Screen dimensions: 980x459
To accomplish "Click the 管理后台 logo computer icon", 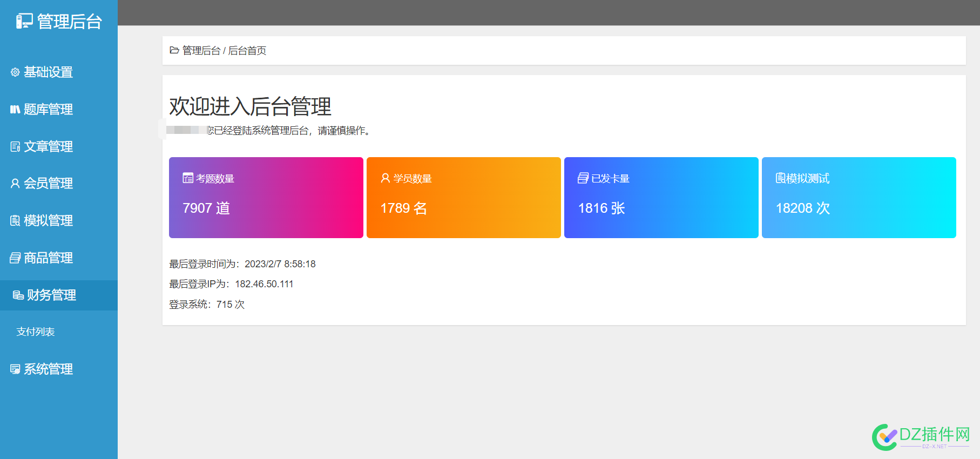I will (x=24, y=21).
